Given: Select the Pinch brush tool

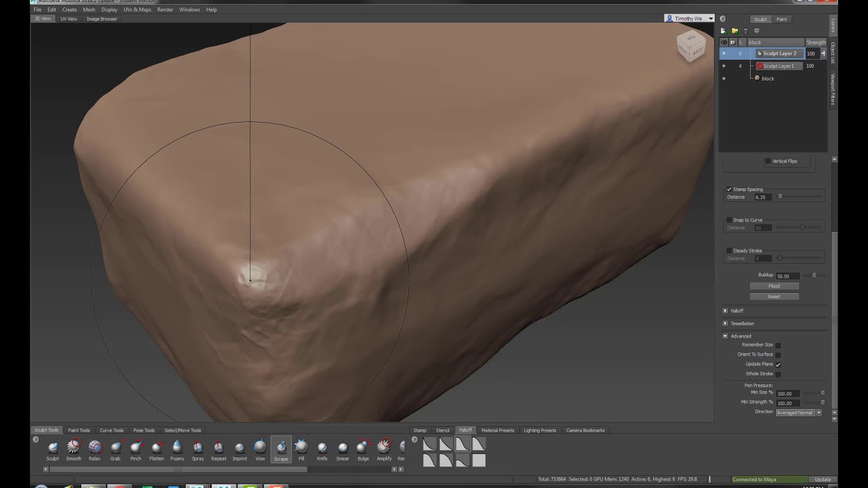Looking at the screenshot, I should pyautogui.click(x=136, y=450).
